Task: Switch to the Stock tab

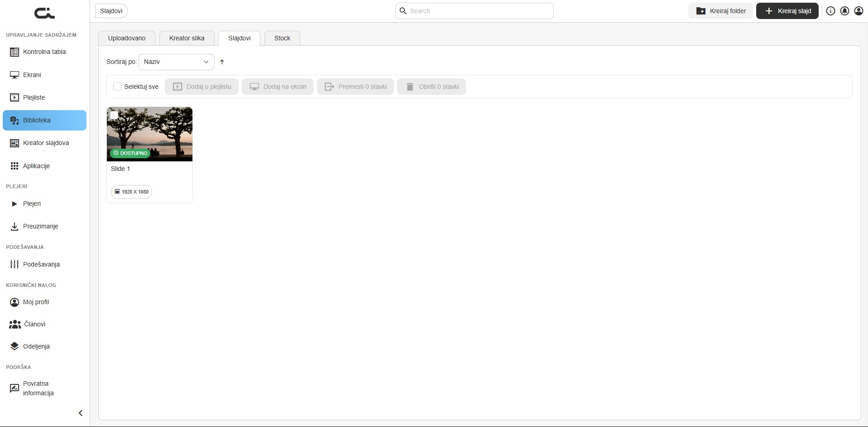Action: click(282, 38)
